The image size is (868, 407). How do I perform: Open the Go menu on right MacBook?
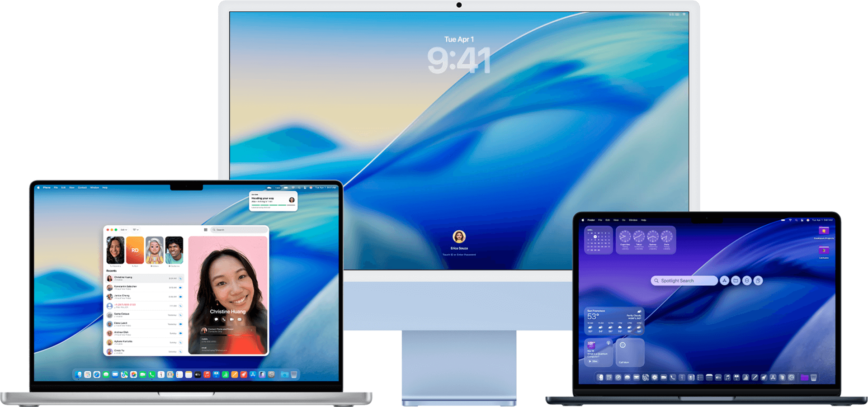click(x=624, y=220)
